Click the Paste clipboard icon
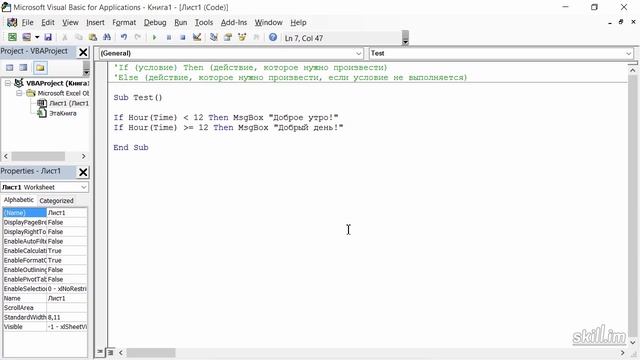The width and height of the screenshot is (640, 360). (93, 38)
